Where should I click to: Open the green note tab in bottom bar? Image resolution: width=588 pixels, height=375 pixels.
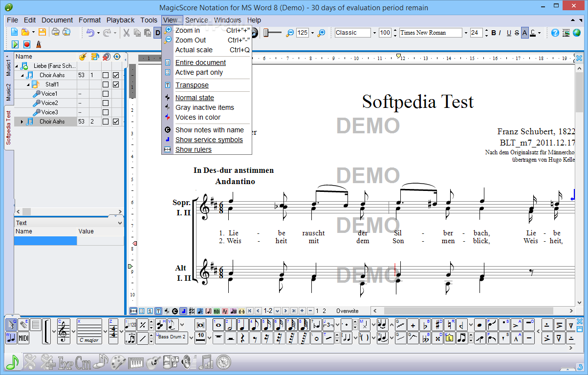pos(12,362)
